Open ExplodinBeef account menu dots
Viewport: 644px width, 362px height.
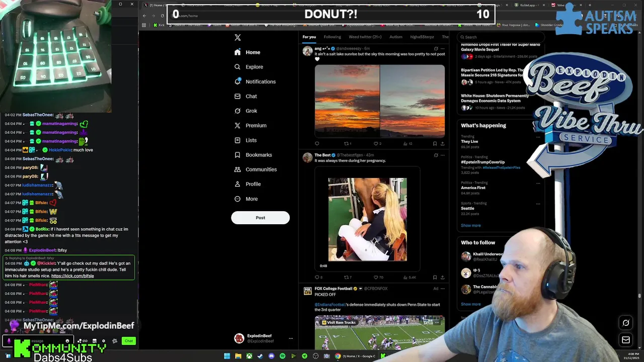pos(290,338)
